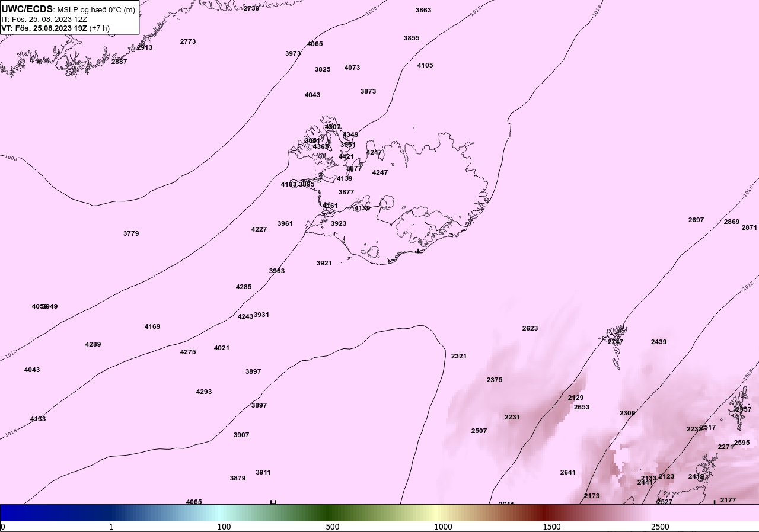The image size is (759, 532).
Task: Select the 3873 value
Action: [x=368, y=91]
